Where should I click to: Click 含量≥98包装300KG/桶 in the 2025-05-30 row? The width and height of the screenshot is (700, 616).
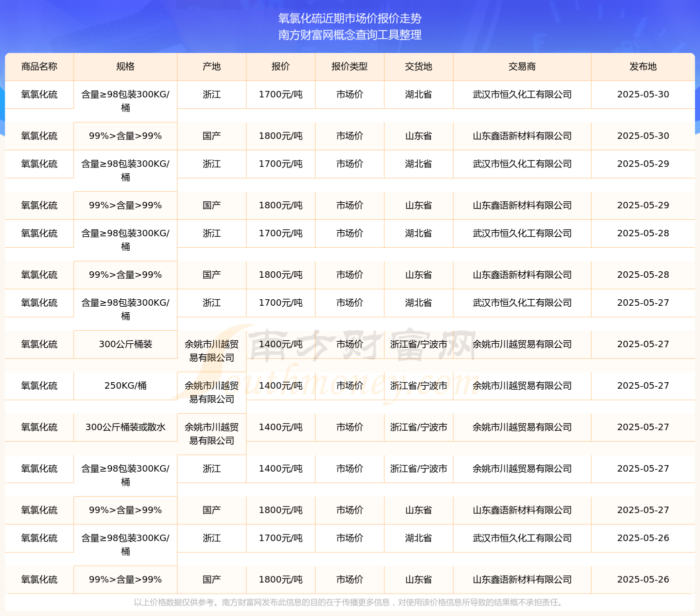(125, 101)
